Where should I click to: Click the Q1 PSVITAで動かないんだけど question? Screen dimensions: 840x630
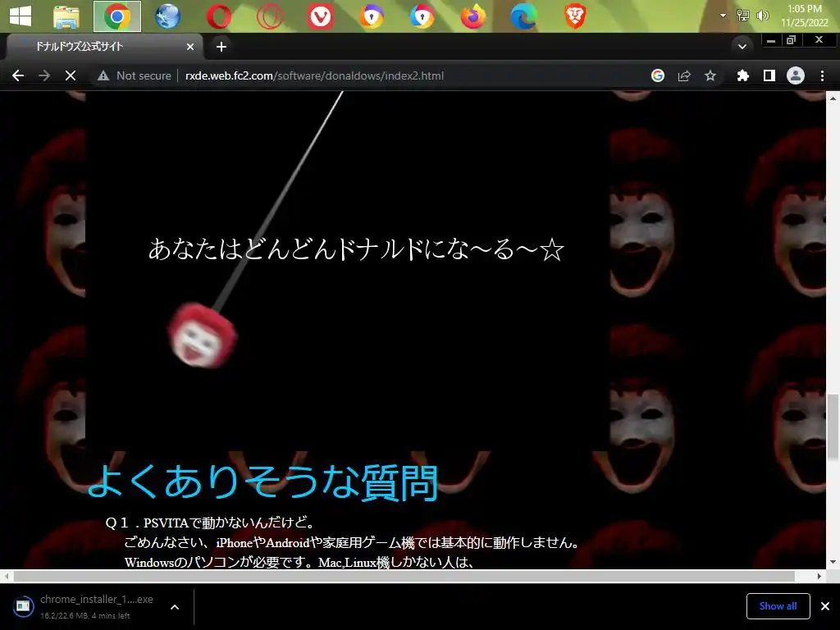(209, 523)
